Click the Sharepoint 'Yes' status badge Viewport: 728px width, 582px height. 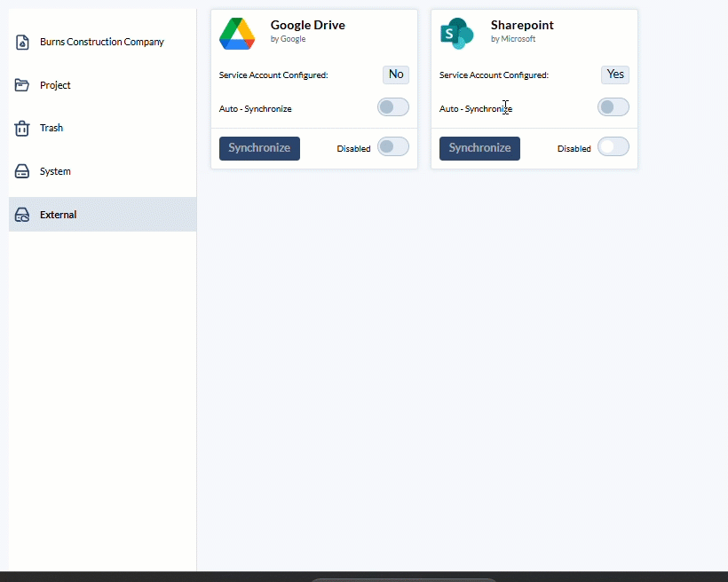(x=615, y=75)
